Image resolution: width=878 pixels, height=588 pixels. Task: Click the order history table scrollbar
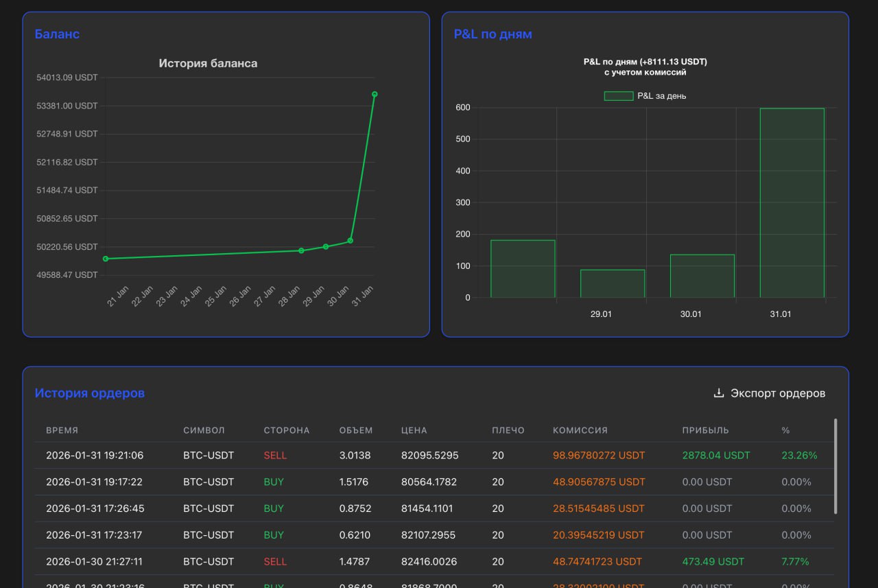click(835, 467)
